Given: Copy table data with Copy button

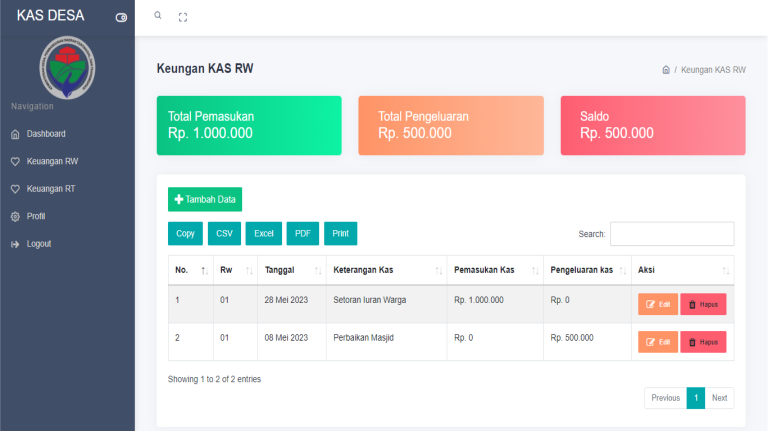Looking at the screenshot, I should tap(185, 233).
